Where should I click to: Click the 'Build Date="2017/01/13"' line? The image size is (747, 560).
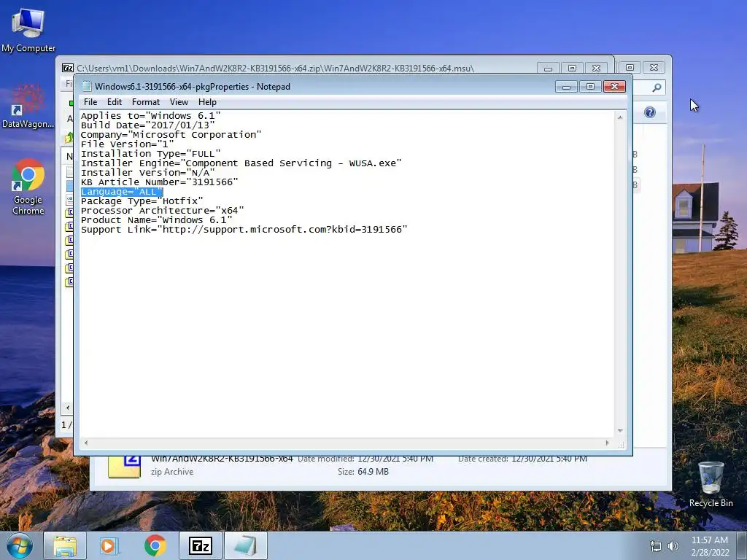pos(147,125)
